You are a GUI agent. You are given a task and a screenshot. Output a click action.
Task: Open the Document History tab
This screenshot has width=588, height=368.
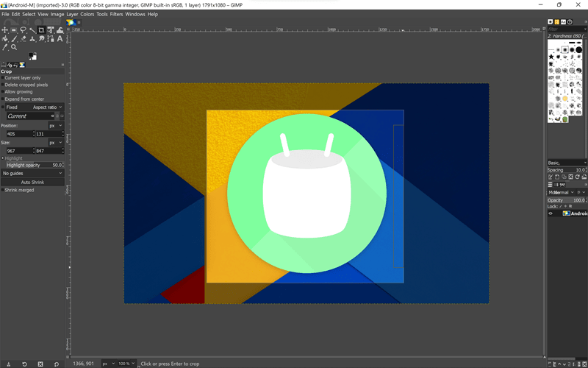[570, 22]
